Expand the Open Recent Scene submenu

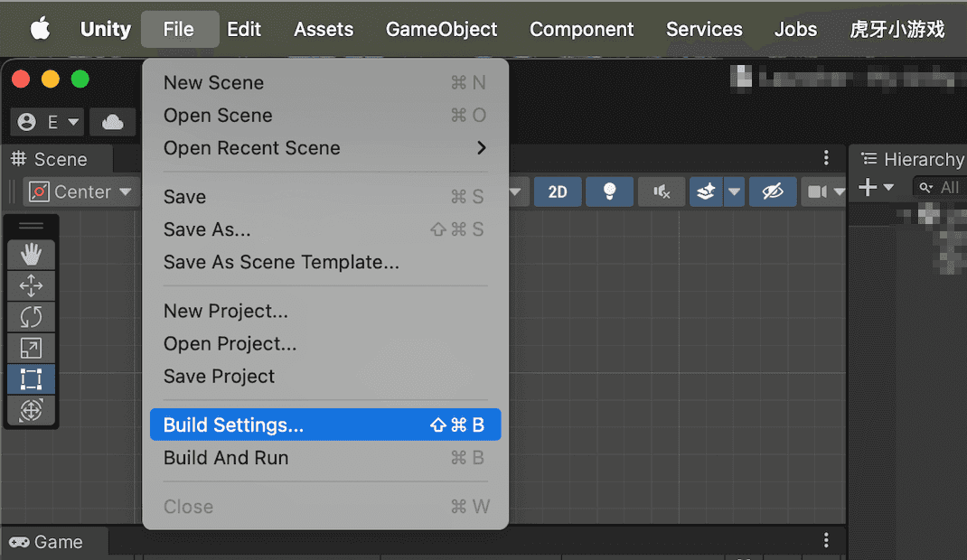[324, 148]
